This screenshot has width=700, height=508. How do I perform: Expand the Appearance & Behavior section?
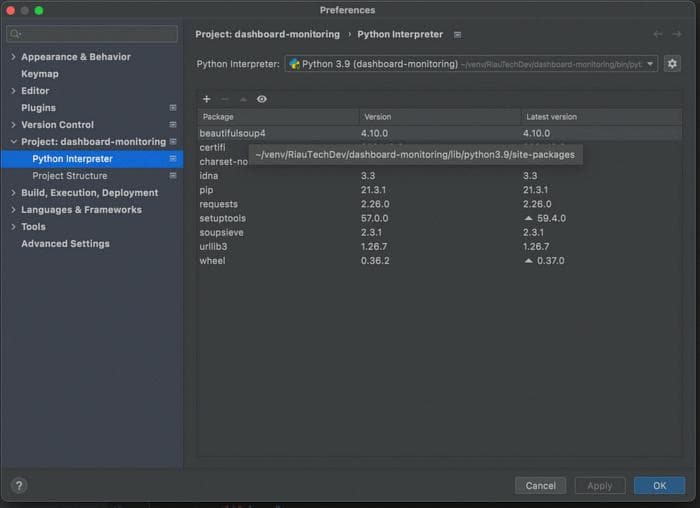pos(13,57)
